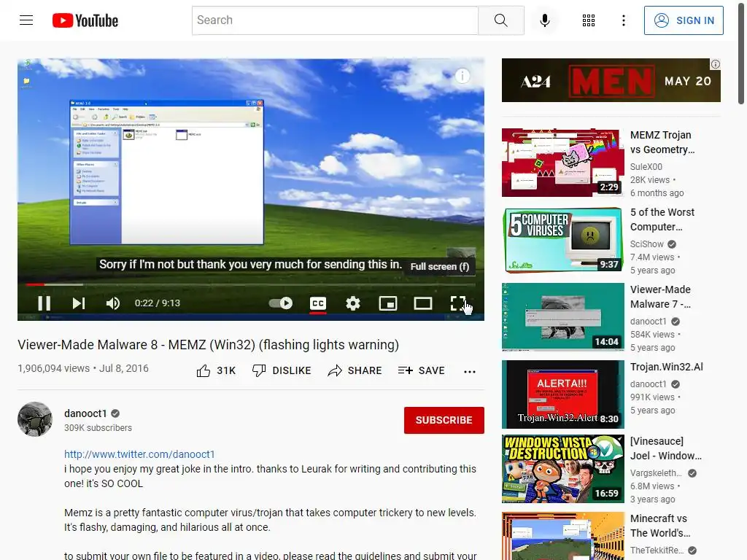Open Windows Vista Destruction thumbnail
747x560 pixels.
(x=562, y=469)
